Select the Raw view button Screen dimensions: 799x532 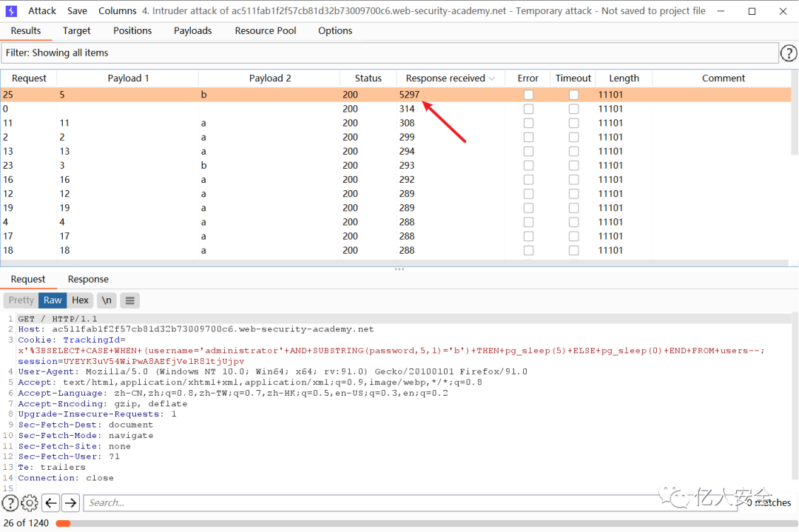(53, 300)
